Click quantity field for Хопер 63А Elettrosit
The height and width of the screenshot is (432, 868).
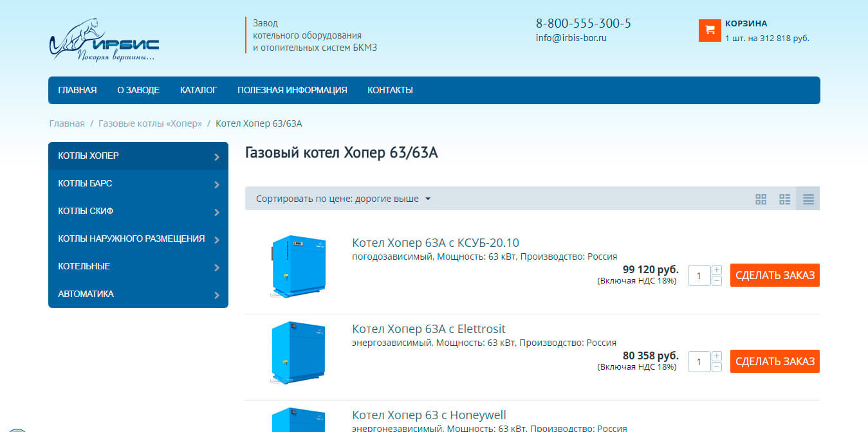pyautogui.click(x=699, y=362)
